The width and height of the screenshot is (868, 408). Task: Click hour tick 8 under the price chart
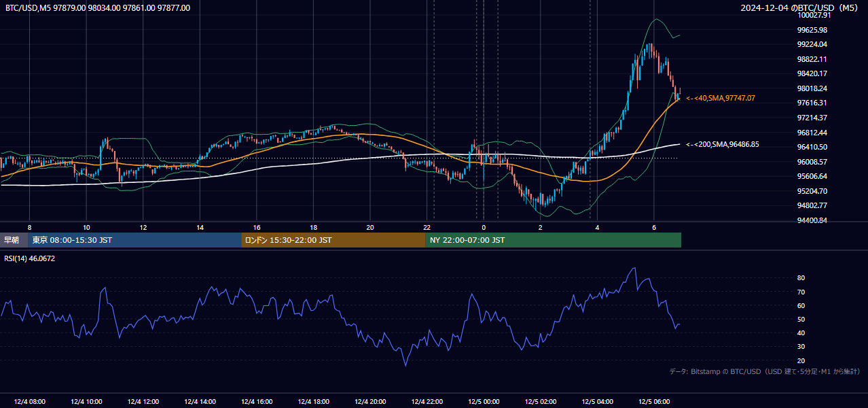(29, 227)
